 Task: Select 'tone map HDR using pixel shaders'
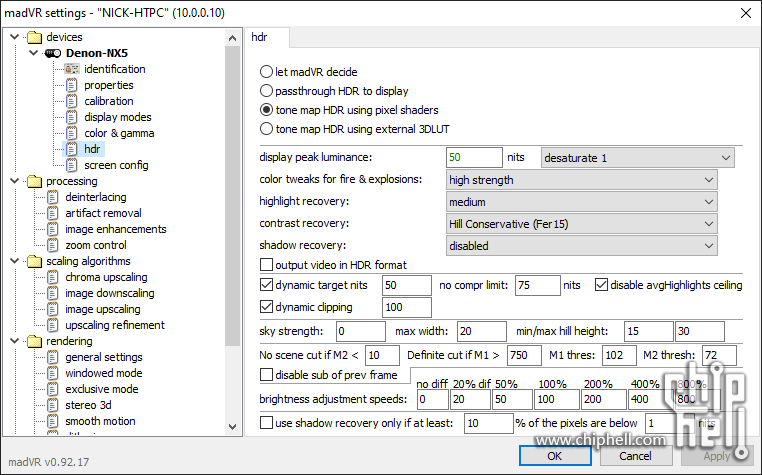(x=266, y=110)
